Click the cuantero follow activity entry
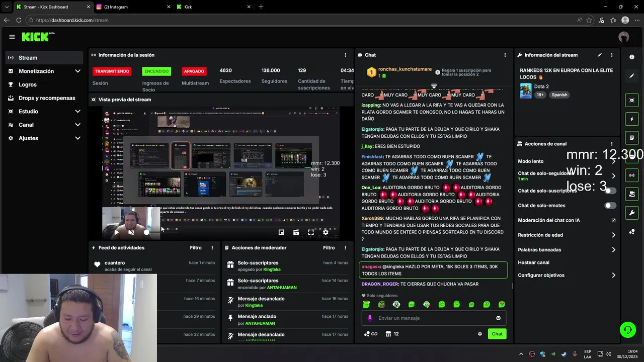 pos(154,266)
